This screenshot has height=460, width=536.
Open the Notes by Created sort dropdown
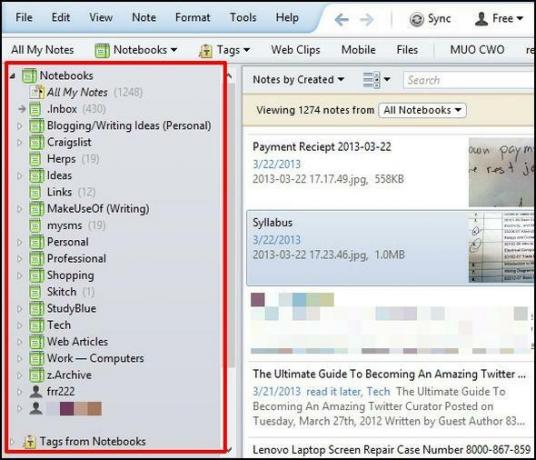[298, 80]
